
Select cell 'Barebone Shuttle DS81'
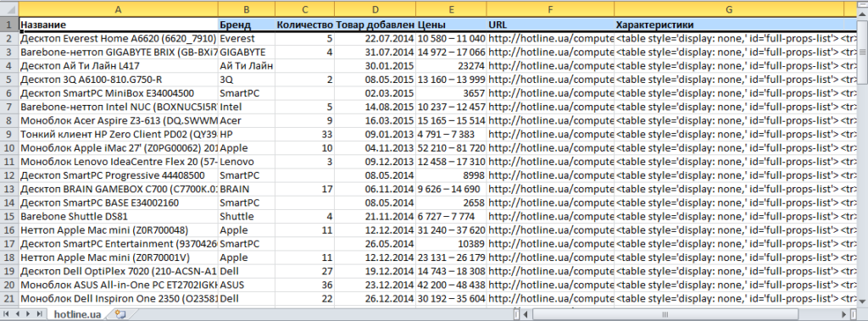pyautogui.click(x=118, y=216)
